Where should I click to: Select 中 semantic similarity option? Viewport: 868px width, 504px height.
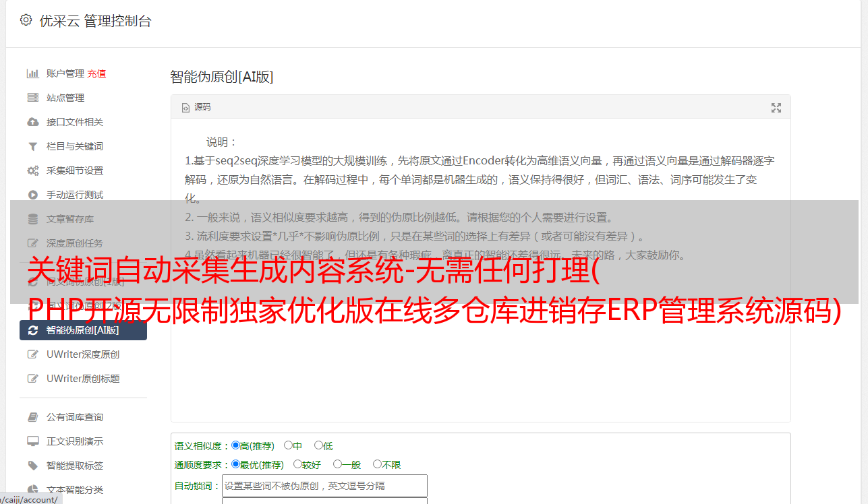288,445
